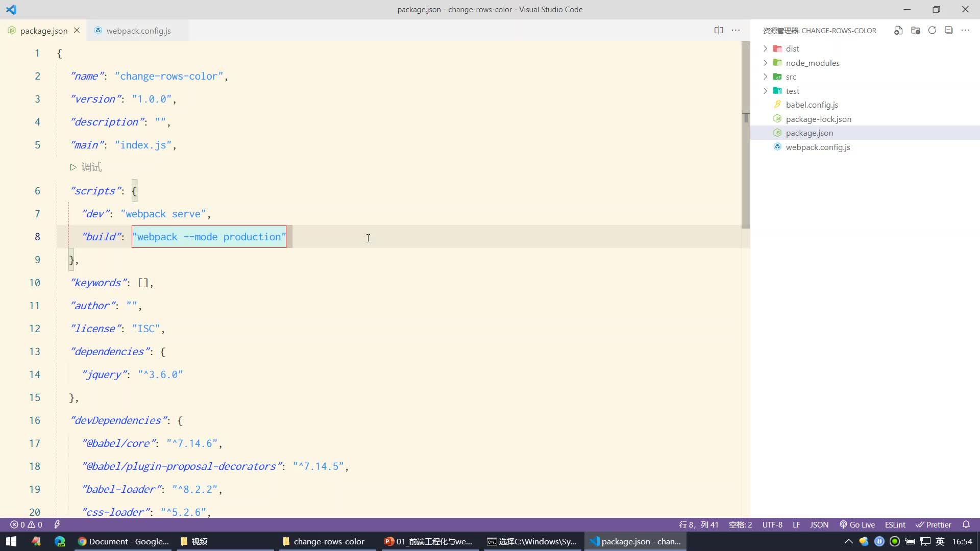Image resolution: width=980 pixels, height=551 pixels.
Task: Select the package.json tab
Action: (x=43, y=30)
